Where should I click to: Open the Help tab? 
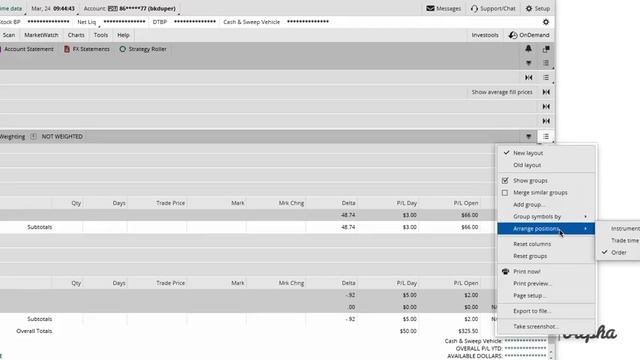123,35
